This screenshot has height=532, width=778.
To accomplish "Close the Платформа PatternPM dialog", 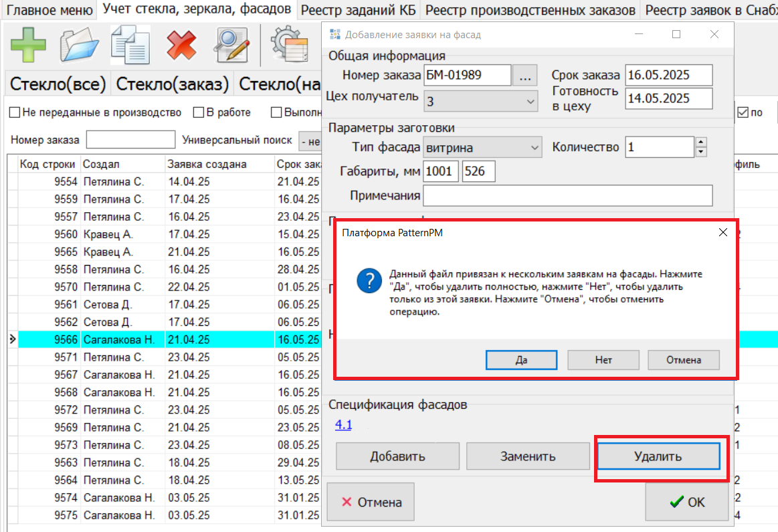I will [x=722, y=233].
